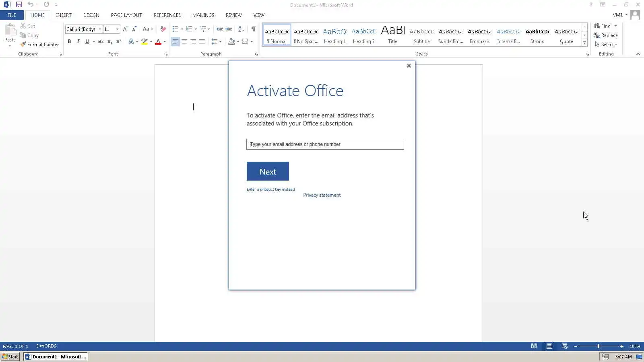Click the 100% zoom level in status bar
The width and height of the screenshot is (644, 362).
635,346
